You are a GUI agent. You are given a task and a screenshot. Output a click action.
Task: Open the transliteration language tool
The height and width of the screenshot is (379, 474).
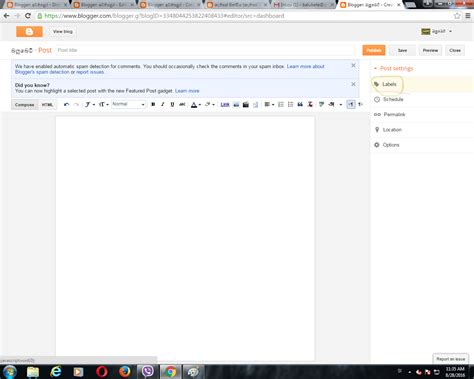[x=331, y=104]
